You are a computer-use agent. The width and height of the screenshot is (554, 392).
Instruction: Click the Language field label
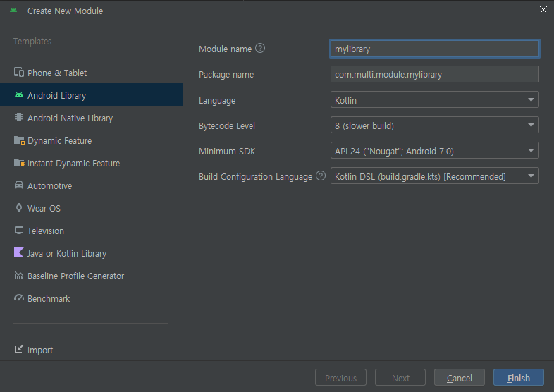tap(217, 101)
